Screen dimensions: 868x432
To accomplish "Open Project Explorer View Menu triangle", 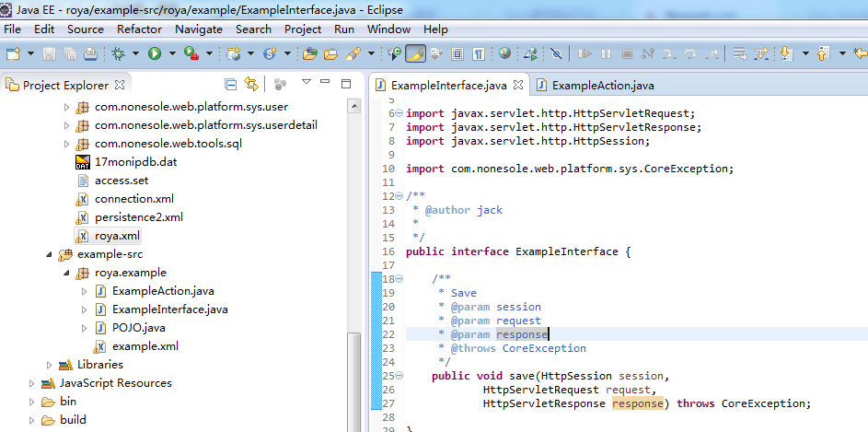I will click(307, 82).
